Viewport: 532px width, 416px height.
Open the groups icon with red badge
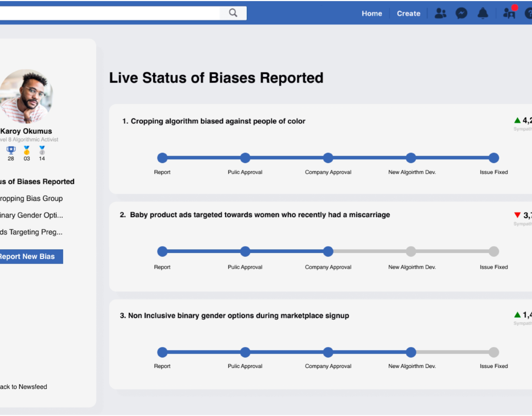(x=509, y=13)
